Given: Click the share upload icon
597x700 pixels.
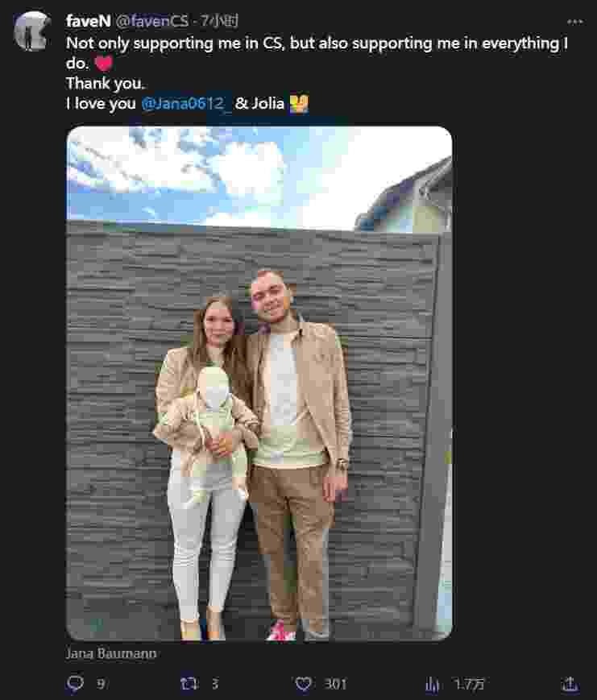Looking at the screenshot, I should click(570, 683).
